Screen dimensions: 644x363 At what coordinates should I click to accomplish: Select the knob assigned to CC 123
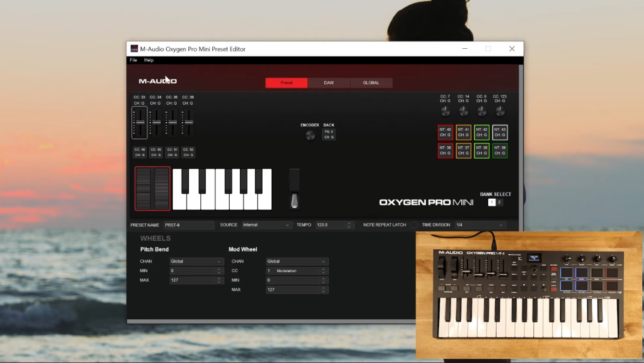click(500, 111)
